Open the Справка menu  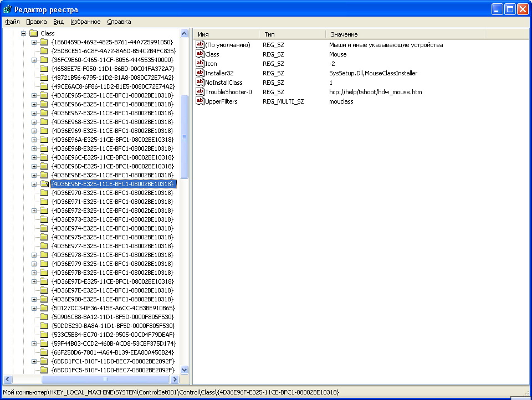point(119,22)
